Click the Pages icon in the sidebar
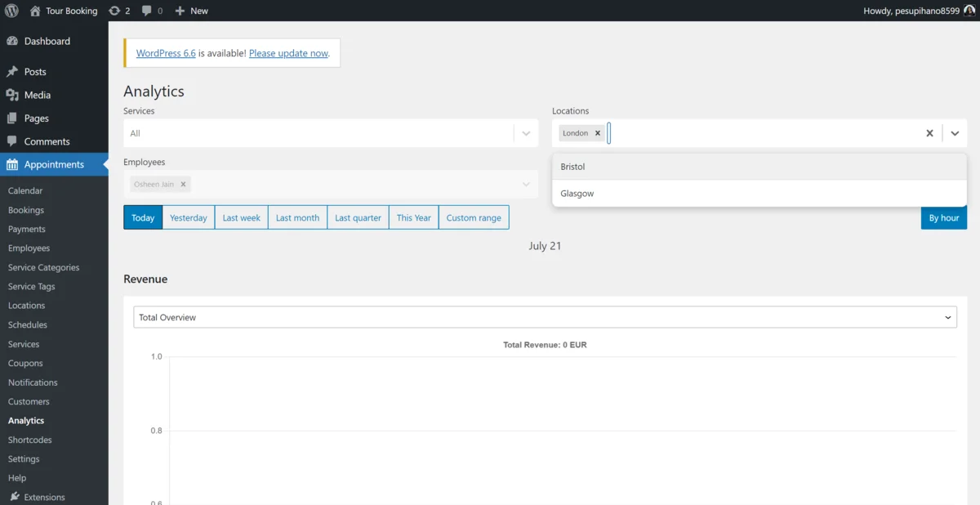 tap(12, 118)
